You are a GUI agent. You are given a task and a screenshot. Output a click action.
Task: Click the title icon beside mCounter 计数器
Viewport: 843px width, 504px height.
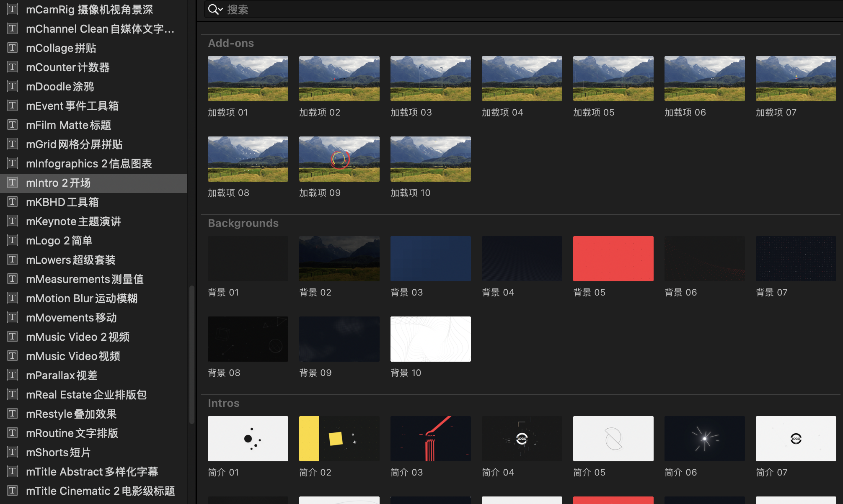pos(13,67)
